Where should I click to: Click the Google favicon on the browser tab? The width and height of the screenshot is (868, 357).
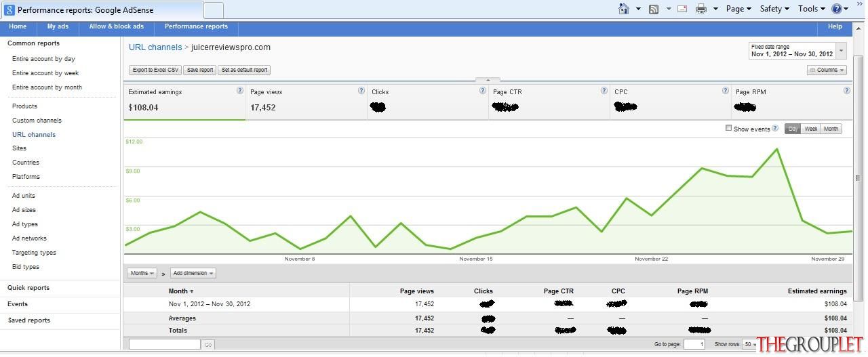tap(9, 10)
